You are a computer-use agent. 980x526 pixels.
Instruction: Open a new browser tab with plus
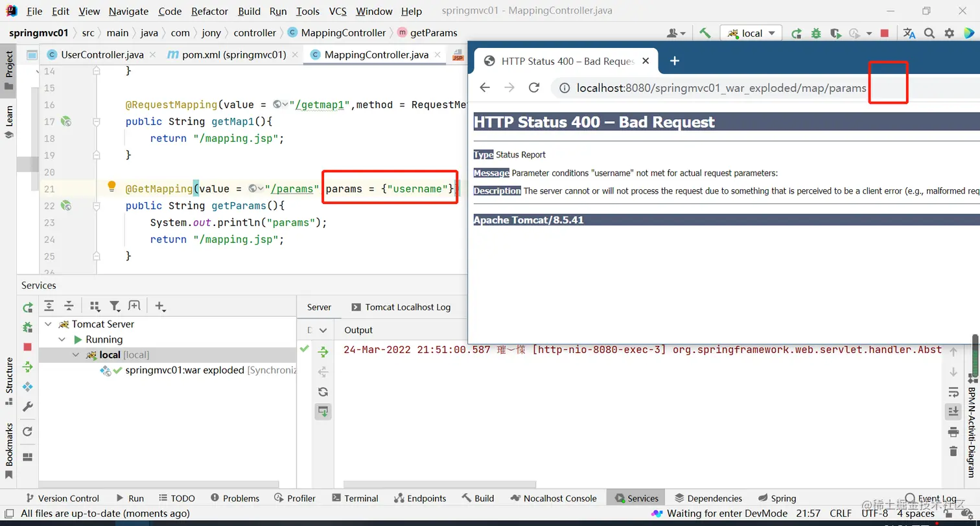pos(674,61)
